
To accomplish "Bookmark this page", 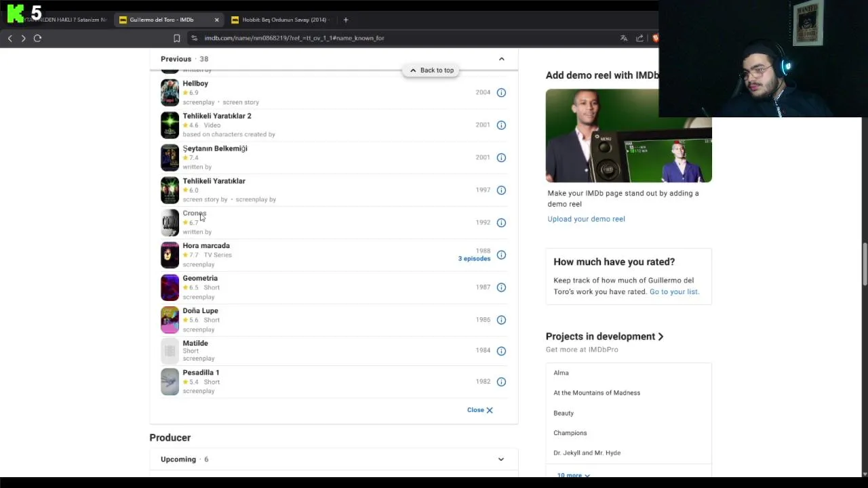I will tap(176, 38).
